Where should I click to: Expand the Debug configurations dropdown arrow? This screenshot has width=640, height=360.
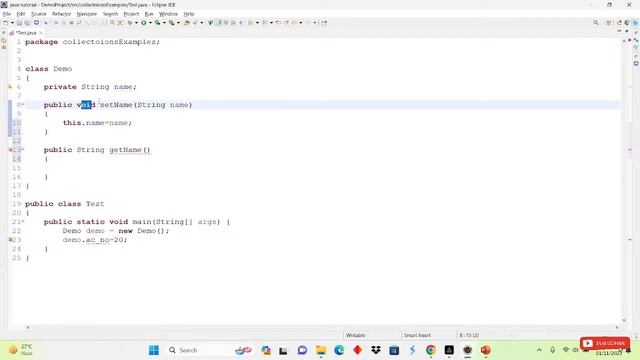coord(136,23)
